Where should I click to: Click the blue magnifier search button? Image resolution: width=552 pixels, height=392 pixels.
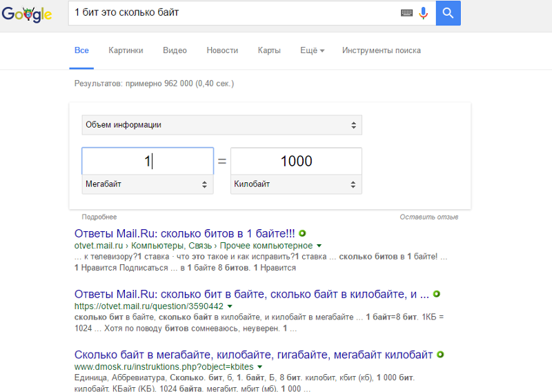(448, 13)
